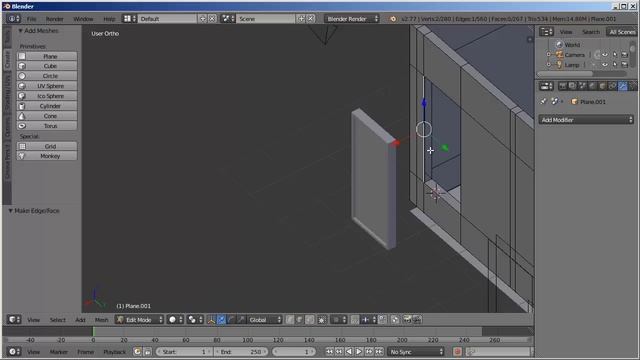
Task: Add a Plane primitive mesh
Action: pos(47,56)
